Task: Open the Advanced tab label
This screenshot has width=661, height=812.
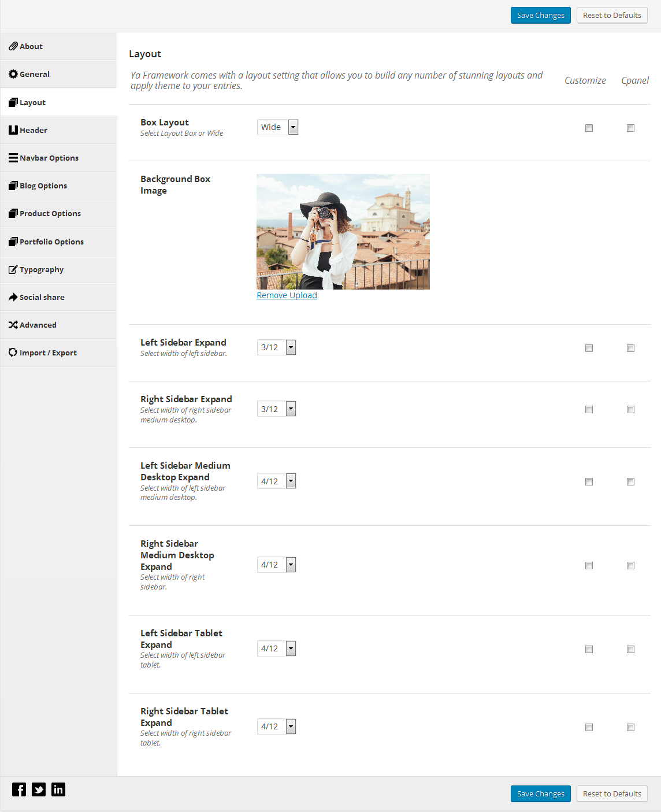Action: 38,325
